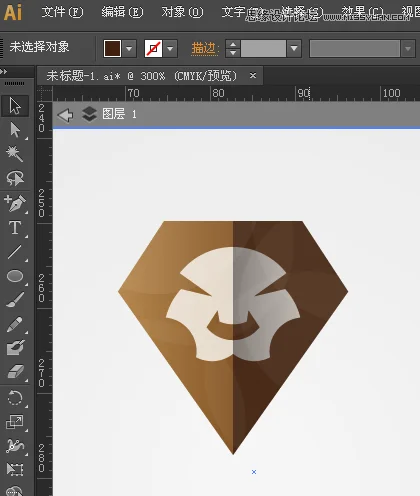Increase stroke weight with up stepper

click(x=233, y=44)
